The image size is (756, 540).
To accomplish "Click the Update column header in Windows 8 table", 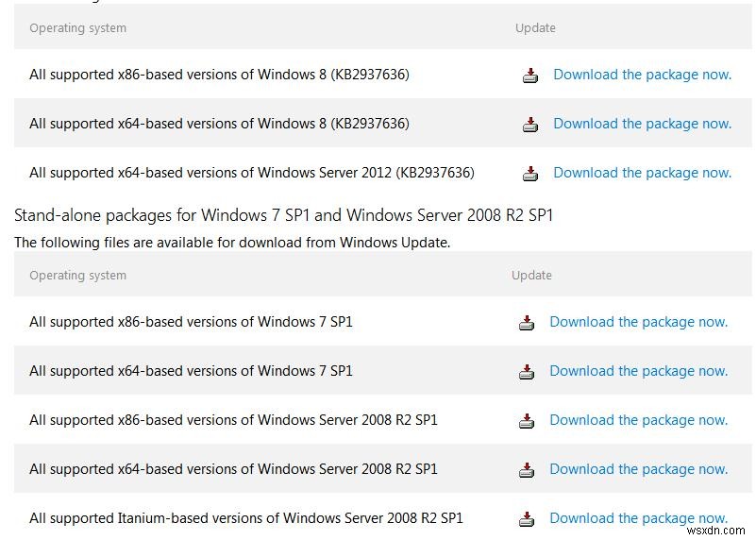I will [535, 28].
